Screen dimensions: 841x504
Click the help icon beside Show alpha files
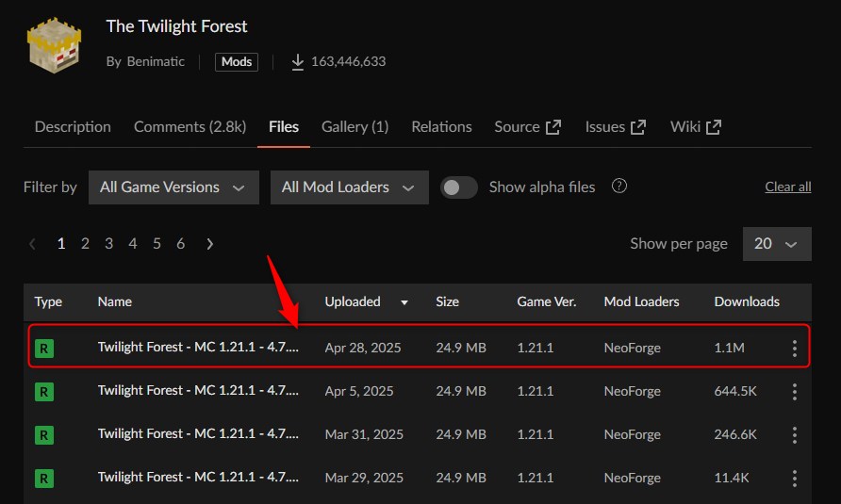pyautogui.click(x=619, y=186)
